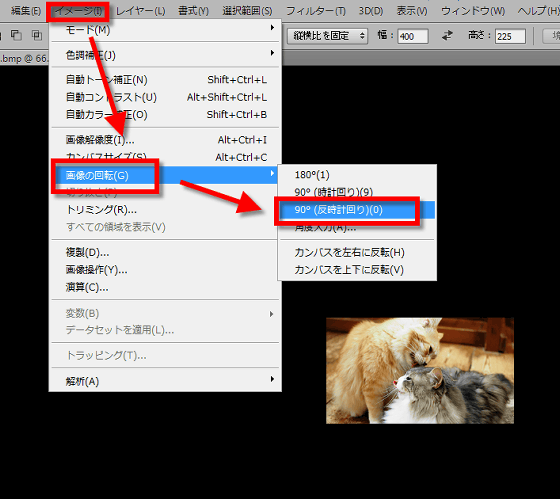Select the intersect with selection icon
Screen dimensions: 560x499
tap(37, 35)
